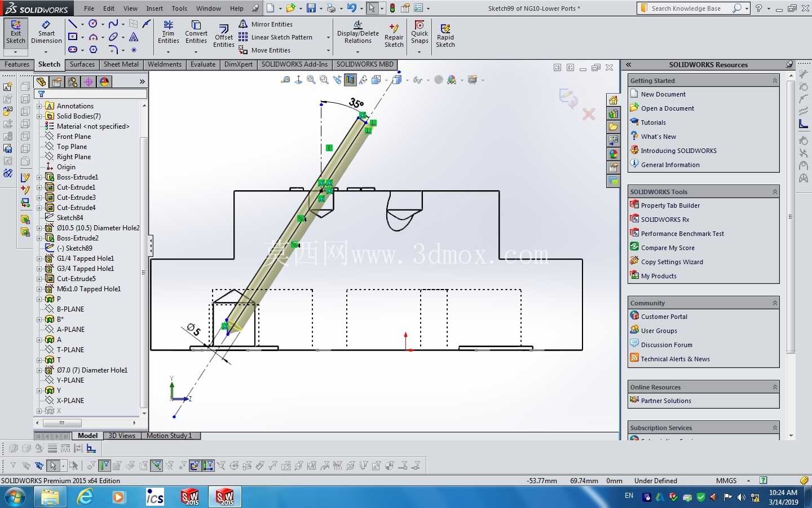Open the Motion Study 1 tab
The height and width of the screenshot is (508, 812).
[169, 436]
